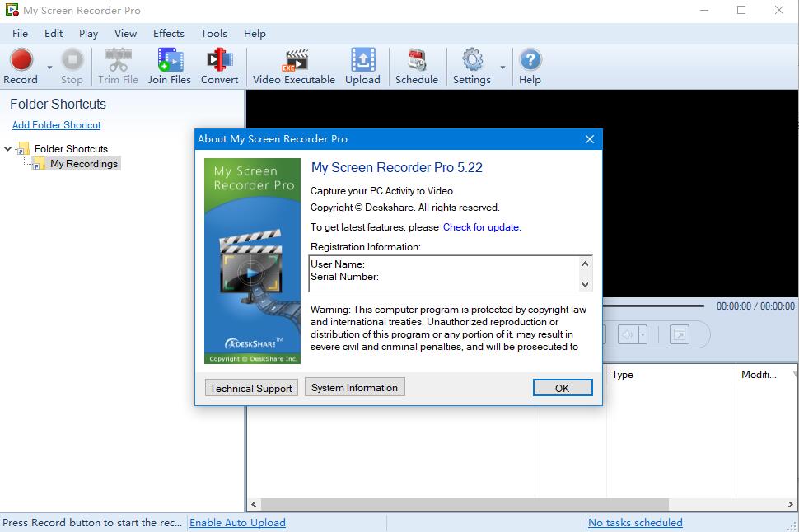Open the Convert video tool

tap(220, 66)
